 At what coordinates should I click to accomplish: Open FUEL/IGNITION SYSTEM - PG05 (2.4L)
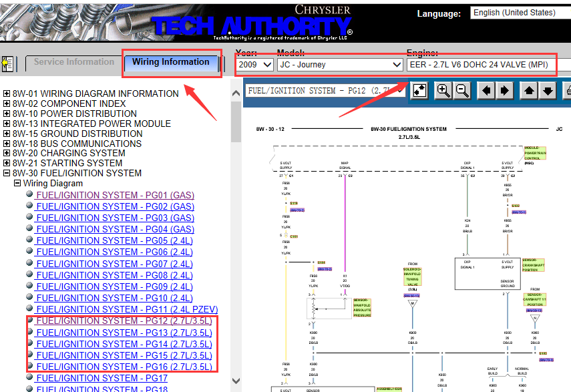point(114,240)
